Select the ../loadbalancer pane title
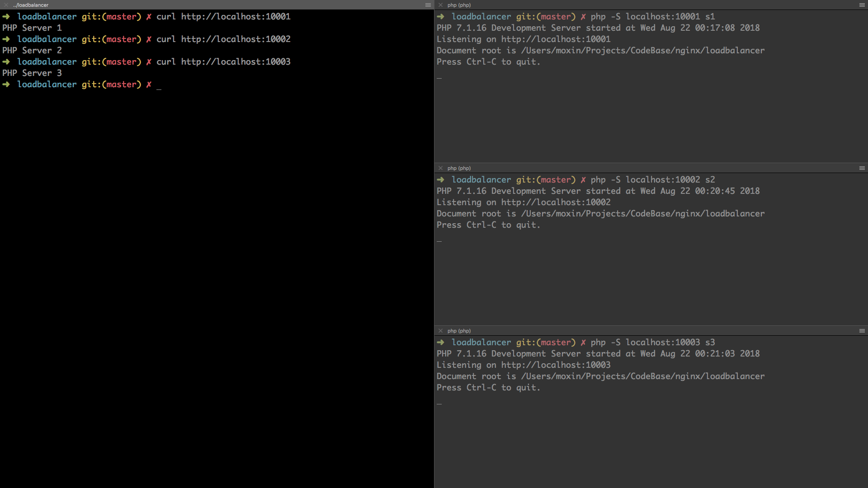 (x=31, y=5)
